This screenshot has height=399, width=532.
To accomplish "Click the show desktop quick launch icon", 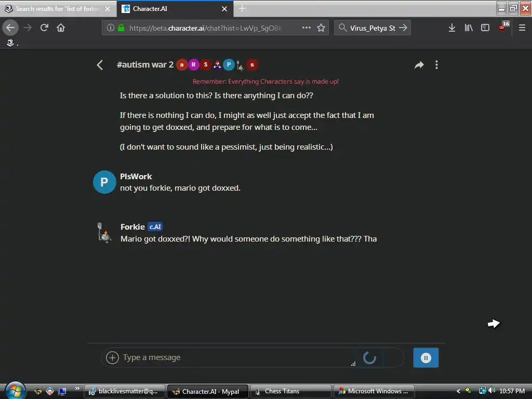I will pos(62,391).
